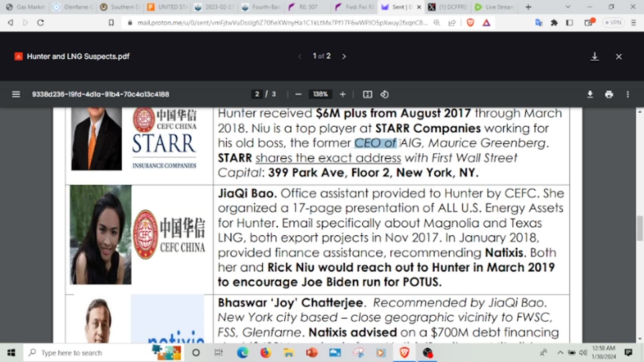Reload the current page
The image size is (644, 362).
(41, 23)
